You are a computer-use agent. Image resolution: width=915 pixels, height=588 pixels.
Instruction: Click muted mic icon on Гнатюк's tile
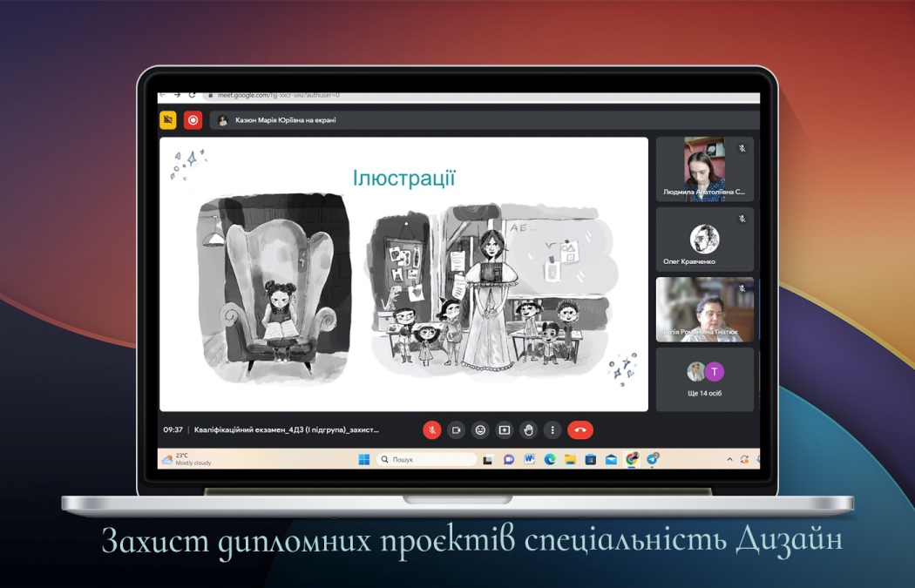[742, 288]
